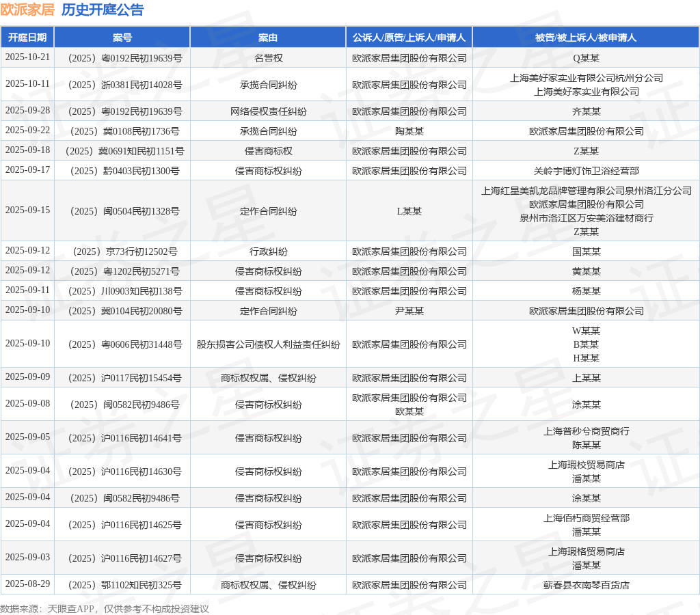The image size is (700, 615).
Task: Click date cell 2025-10-21
Action: tap(27, 57)
